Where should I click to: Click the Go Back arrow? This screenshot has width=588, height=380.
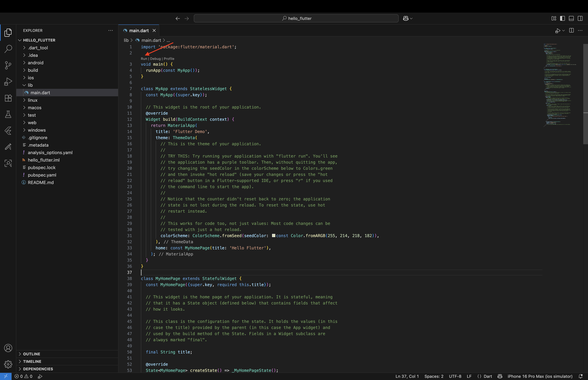[x=178, y=19]
